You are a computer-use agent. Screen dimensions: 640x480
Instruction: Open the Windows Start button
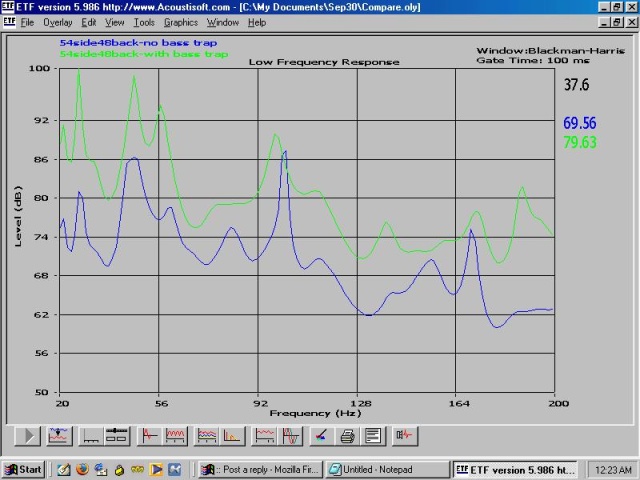[24, 469]
